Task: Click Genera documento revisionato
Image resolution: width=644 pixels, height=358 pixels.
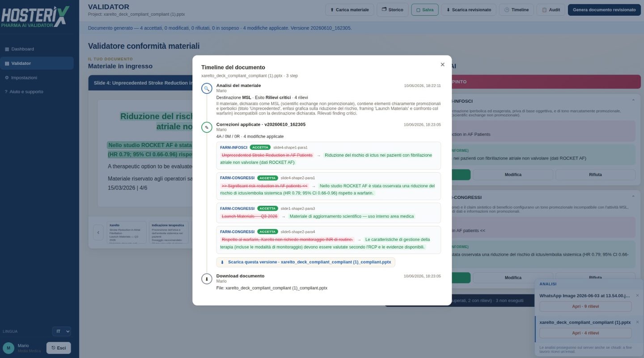Action: click(604, 10)
